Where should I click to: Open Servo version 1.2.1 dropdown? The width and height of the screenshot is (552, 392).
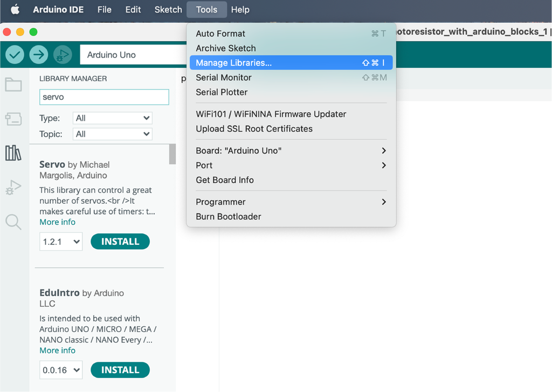61,242
